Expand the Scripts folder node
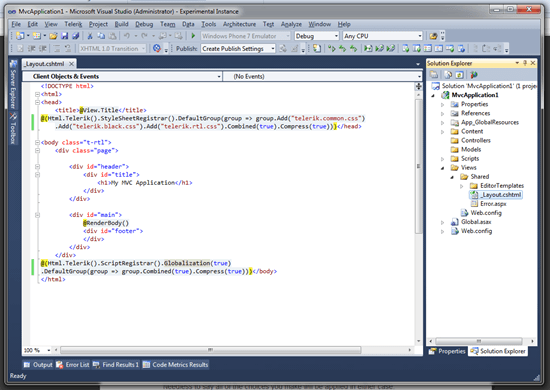This screenshot has width=550, height=390. (x=443, y=159)
